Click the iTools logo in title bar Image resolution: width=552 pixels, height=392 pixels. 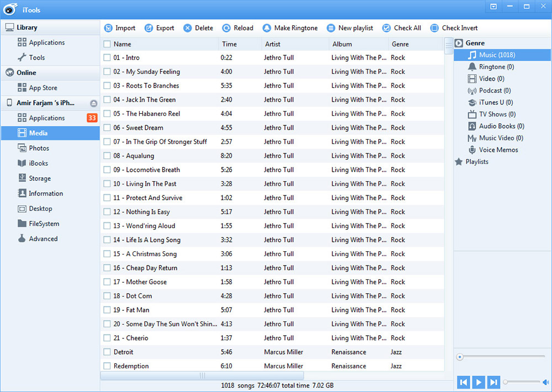pyautogui.click(x=10, y=9)
